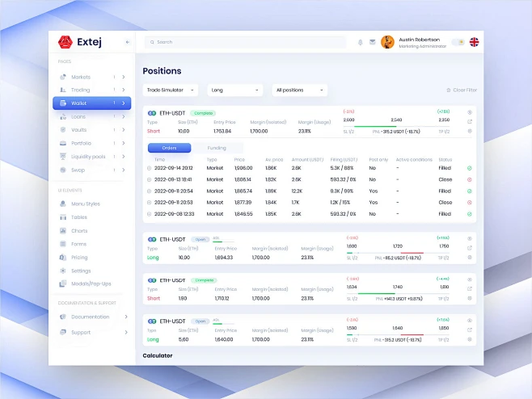Change language via UK flag icon
The height and width of the screenshot is (399, 532).
pos(474,42)
